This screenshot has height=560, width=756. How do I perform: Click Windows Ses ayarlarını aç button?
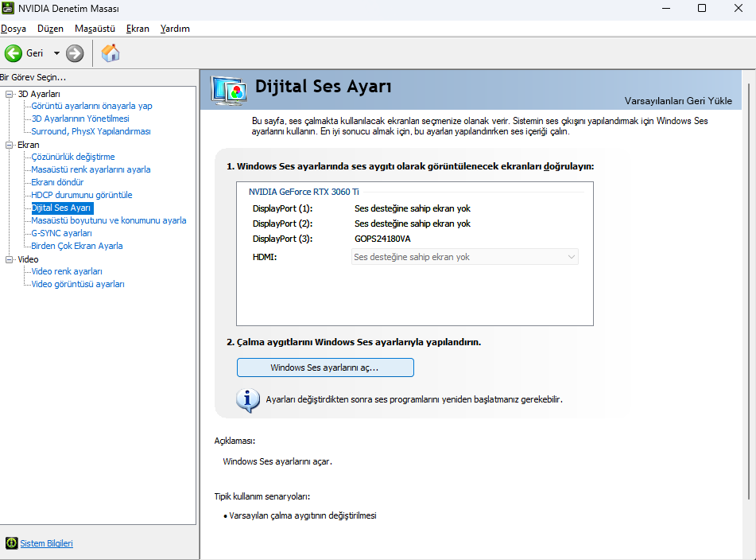pos(325,367)
